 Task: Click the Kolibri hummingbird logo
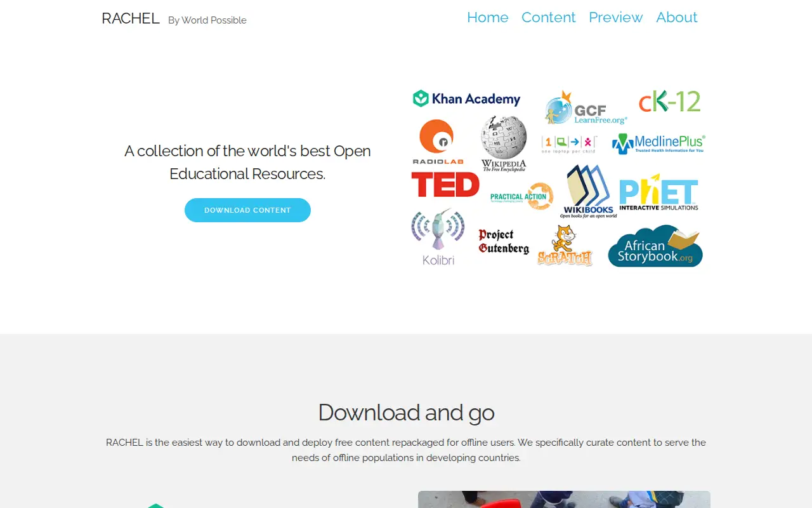pos(438,237)
